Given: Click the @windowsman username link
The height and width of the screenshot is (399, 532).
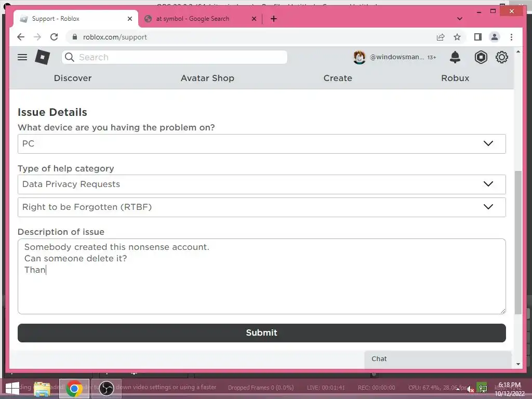Looking at the screenshot, I should click(x=396, y=57).
